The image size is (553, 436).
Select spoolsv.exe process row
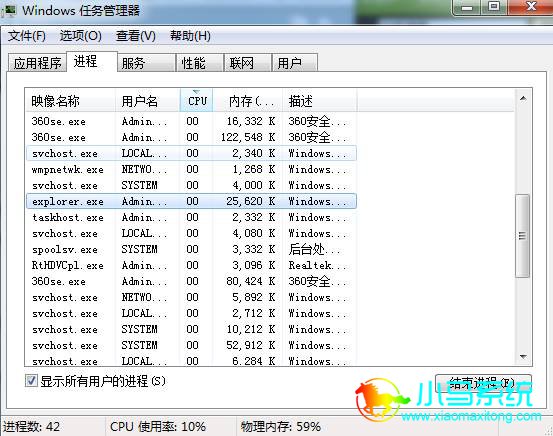pos(192,249)
